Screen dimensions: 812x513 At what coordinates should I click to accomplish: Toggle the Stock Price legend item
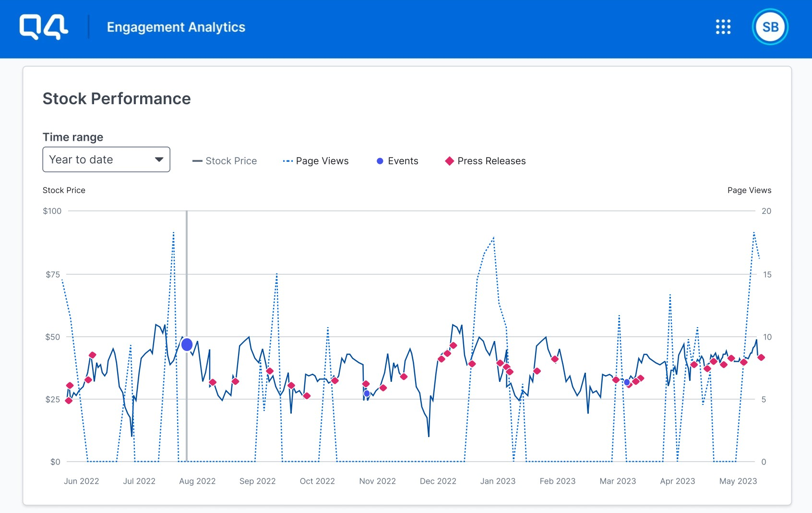pyautogui.click(x=225, y=161)
